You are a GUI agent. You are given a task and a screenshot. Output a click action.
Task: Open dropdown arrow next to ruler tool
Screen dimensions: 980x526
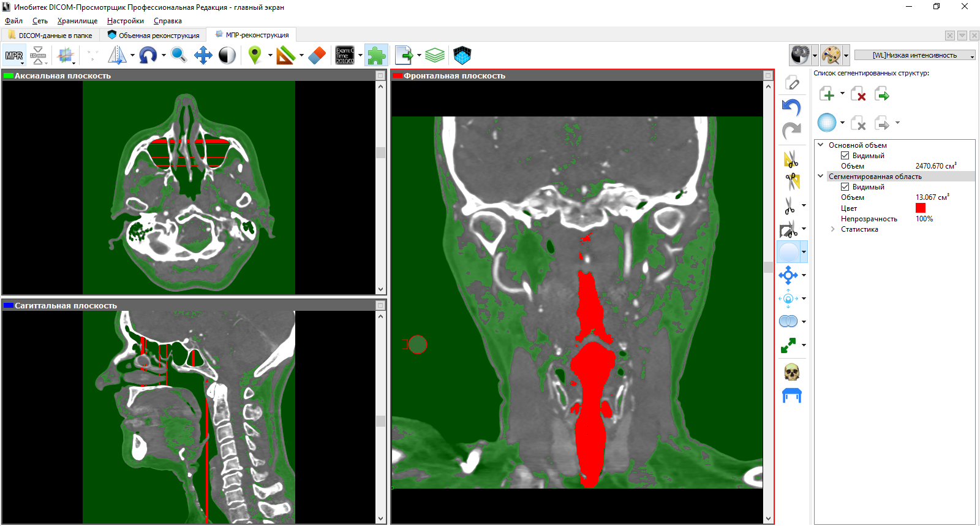point(301,56)
